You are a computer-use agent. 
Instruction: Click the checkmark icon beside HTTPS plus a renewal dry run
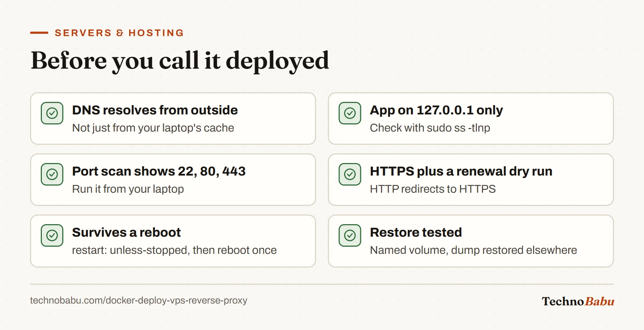[350, 174]
